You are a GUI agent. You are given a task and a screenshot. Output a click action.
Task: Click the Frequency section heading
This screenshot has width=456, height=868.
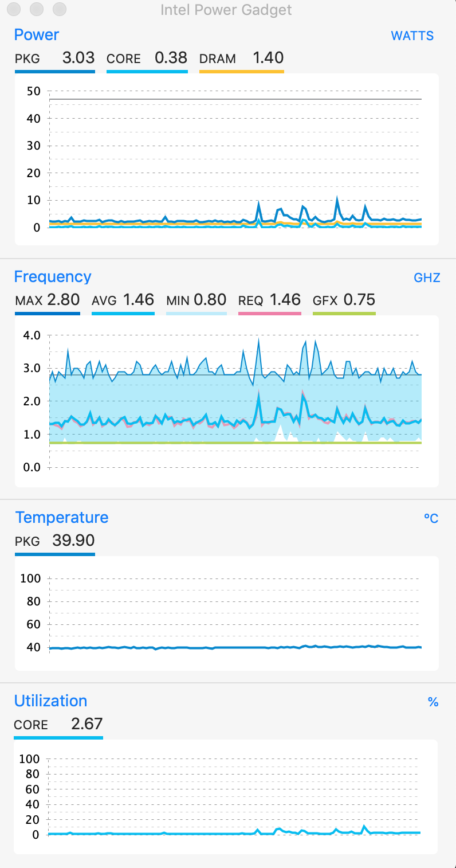point(53,277)
